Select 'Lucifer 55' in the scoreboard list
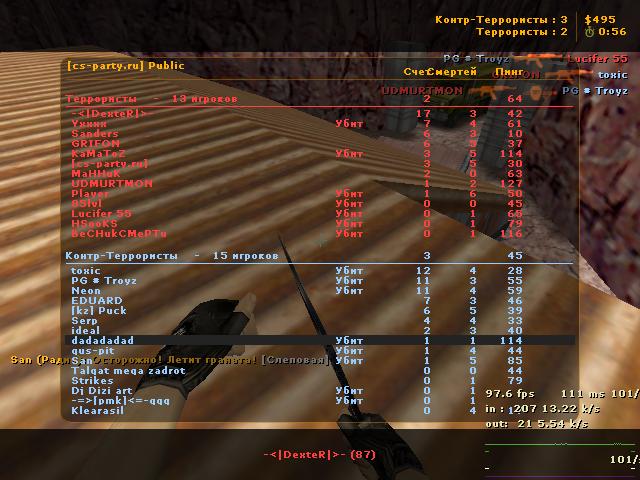 click(320, 213)
